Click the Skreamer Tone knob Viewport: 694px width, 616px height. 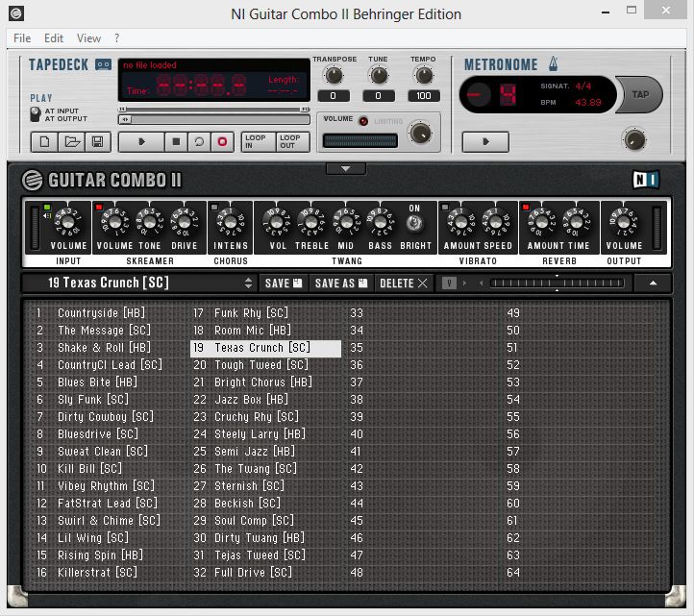click(150, 223)
